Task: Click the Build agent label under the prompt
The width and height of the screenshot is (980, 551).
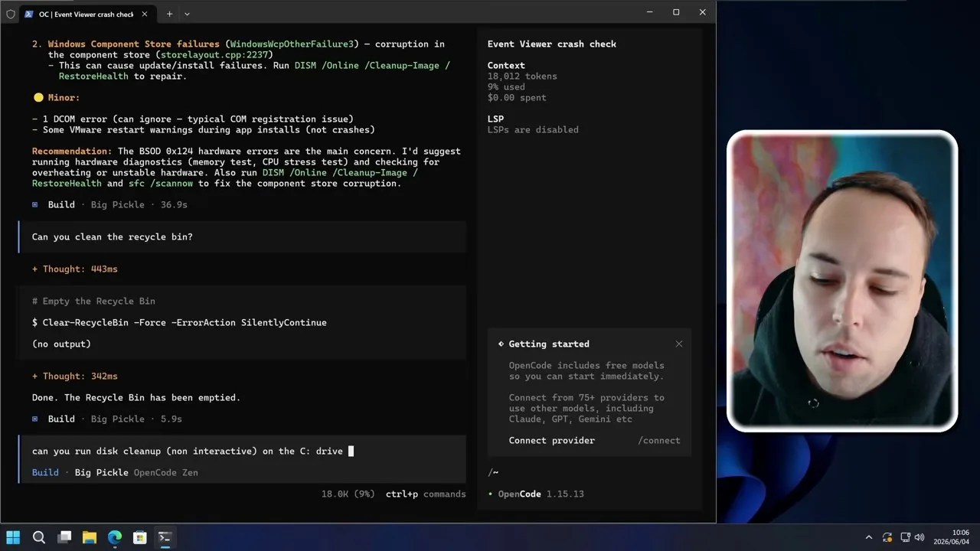Action: click(x=45, y=473)
